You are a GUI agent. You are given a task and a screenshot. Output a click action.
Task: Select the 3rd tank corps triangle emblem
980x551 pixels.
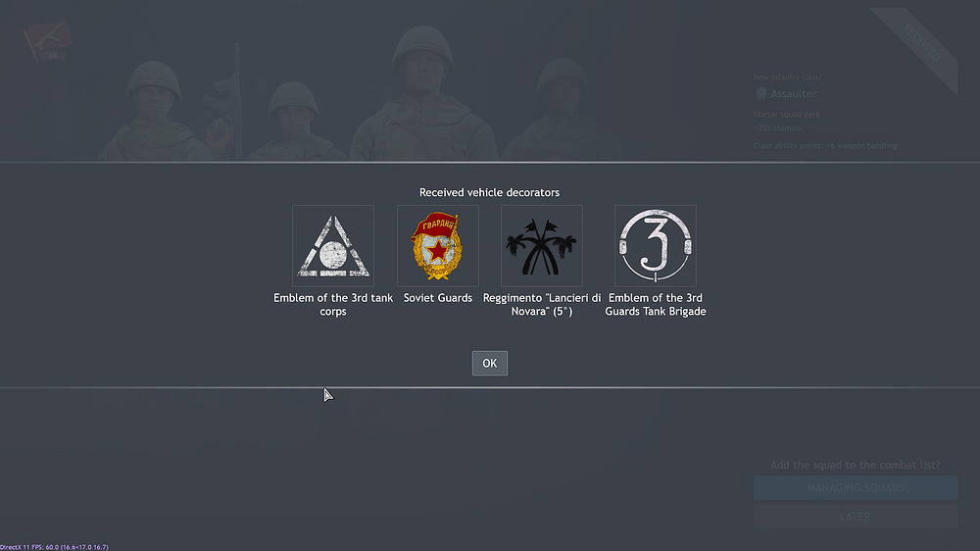(333, 246)
